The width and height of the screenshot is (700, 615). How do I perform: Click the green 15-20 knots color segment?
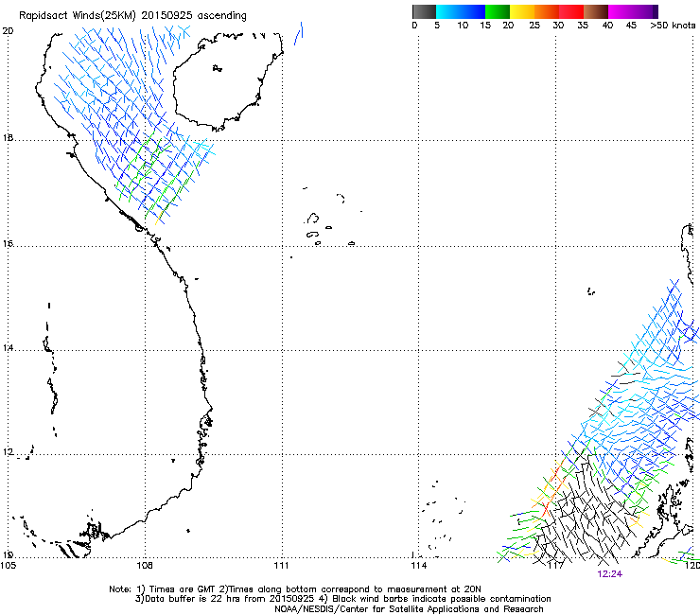pos(498,11)
